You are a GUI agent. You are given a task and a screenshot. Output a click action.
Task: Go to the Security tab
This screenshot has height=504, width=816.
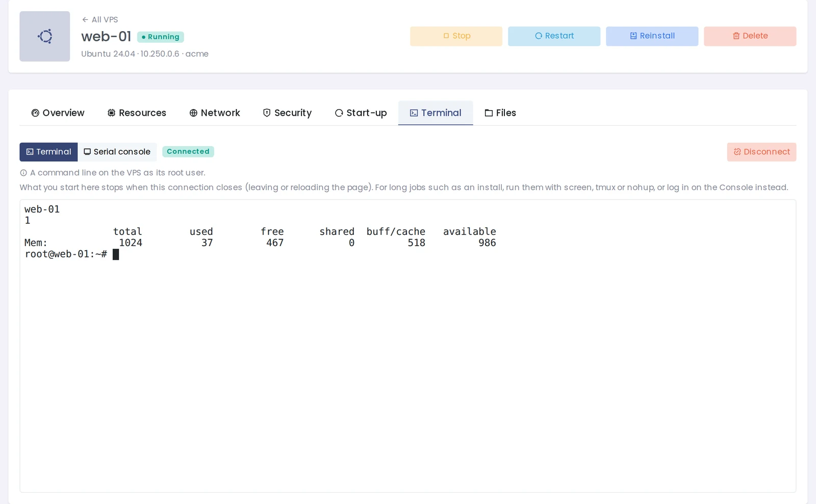(287, 113)
